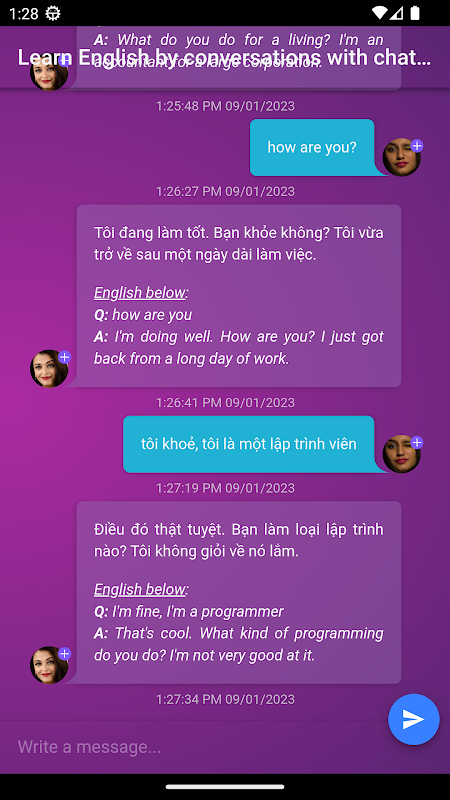Tap plus badge on "I'm doing well" reply avatar
The image size is (450, 800).
click(64, 357)
